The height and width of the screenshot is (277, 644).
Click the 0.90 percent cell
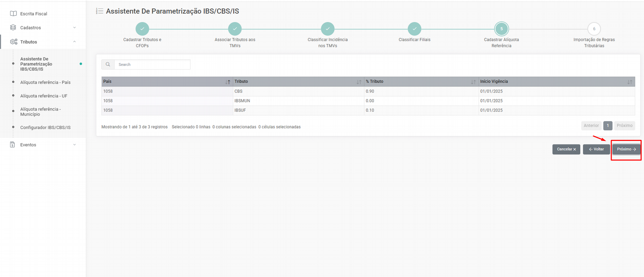tap(421, 91)
